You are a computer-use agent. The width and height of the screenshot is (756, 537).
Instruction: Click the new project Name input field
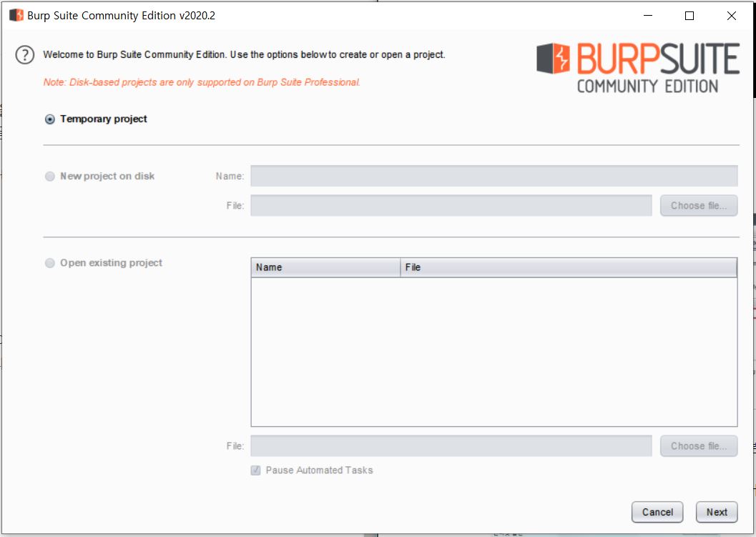tap(494, 176)
